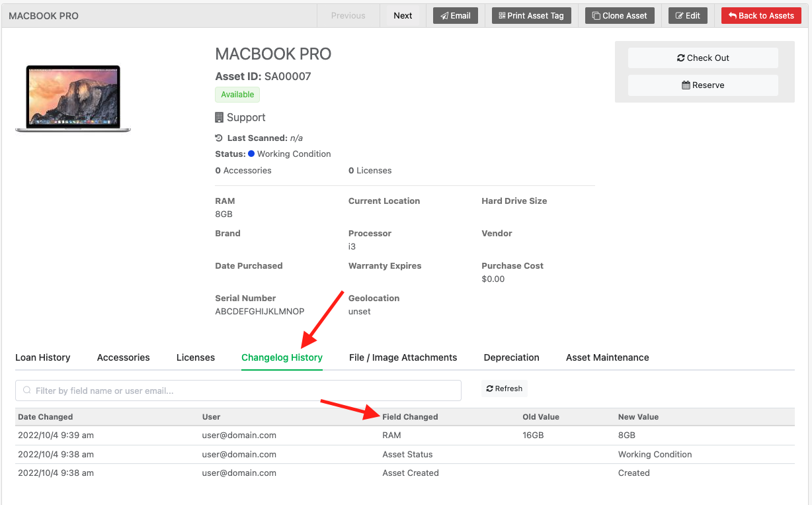This screenshot has height=505, width=812.
Task: Click the Clone Asset button
Action: click(x=620, y=16)
